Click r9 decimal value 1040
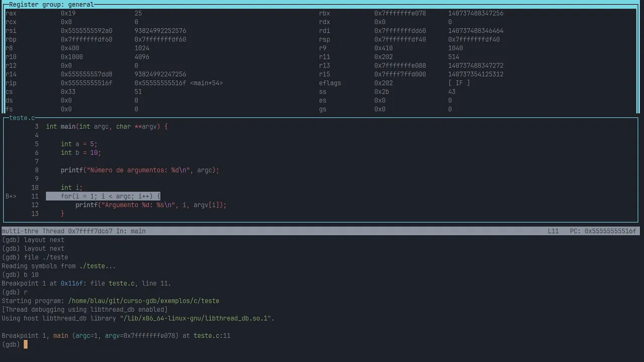Screen dimensions: 644x362 (x=455, y=48)
